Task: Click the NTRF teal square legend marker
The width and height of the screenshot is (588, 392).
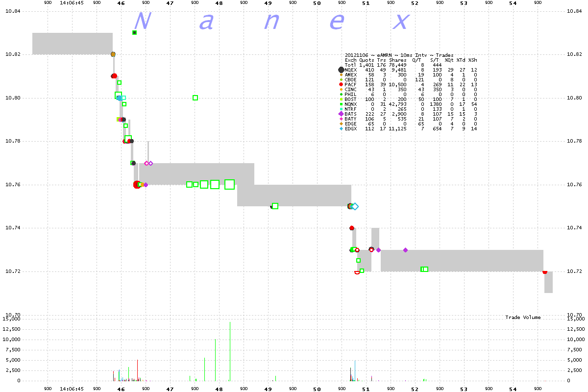Action: 341,109
